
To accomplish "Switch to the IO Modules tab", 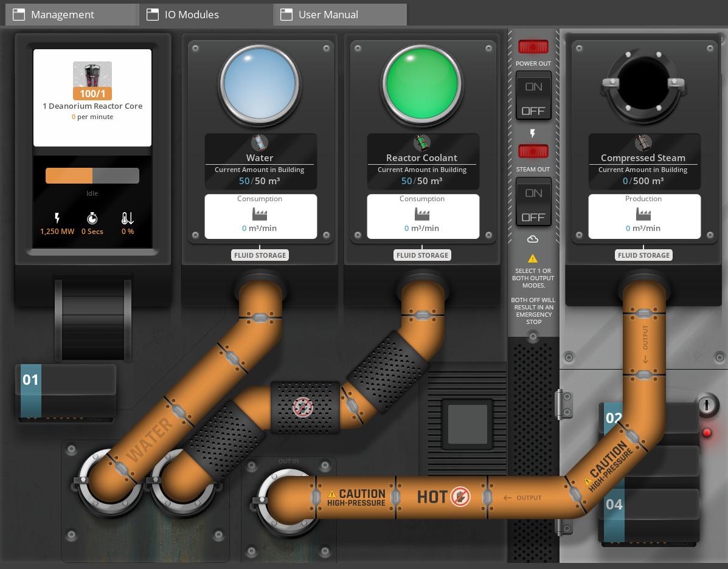I will [x=206, y=15].
